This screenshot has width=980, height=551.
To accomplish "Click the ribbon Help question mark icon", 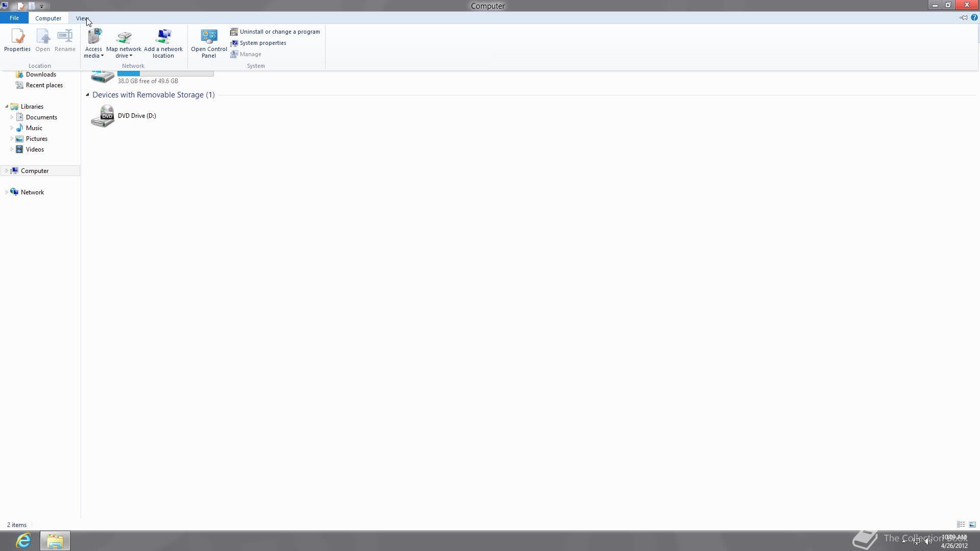I will coord(974,18).
